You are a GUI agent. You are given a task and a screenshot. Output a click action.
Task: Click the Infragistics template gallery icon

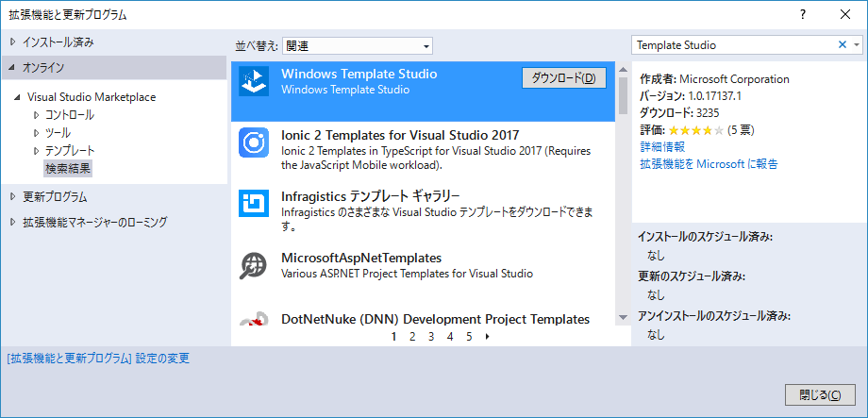coord(254,204)
